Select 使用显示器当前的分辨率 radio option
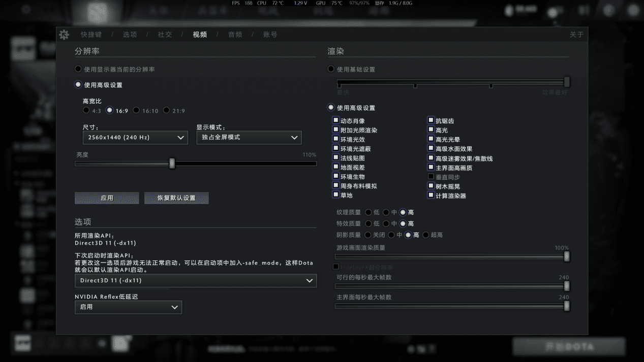644x362 pixels. (x=78, y=69)
